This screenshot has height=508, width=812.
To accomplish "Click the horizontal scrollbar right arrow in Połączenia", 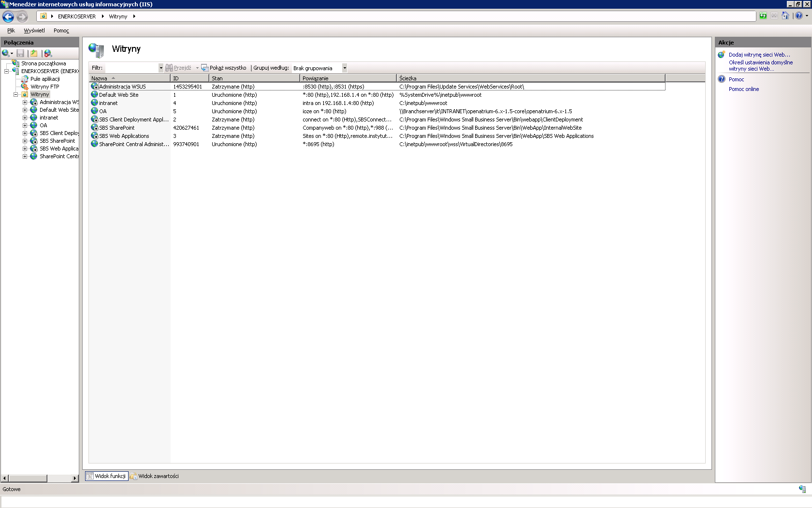I will [x=75, y=478].
